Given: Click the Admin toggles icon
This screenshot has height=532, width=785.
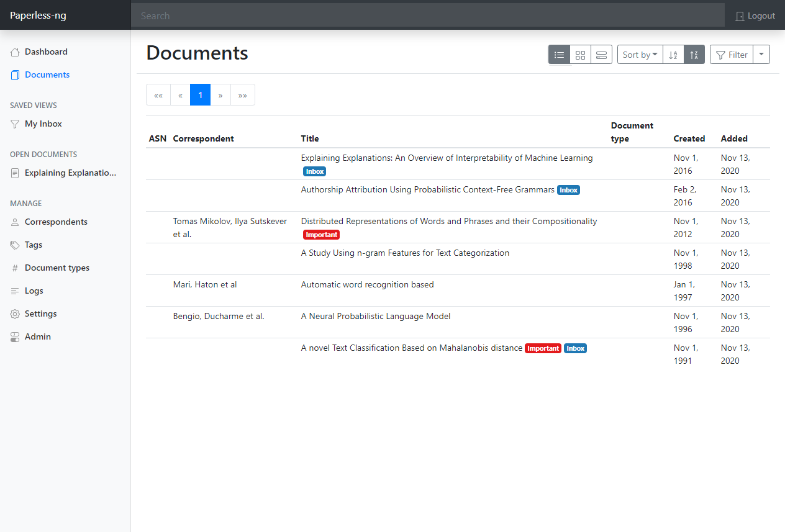Looking at the screenshot, I should pos(15,337).
